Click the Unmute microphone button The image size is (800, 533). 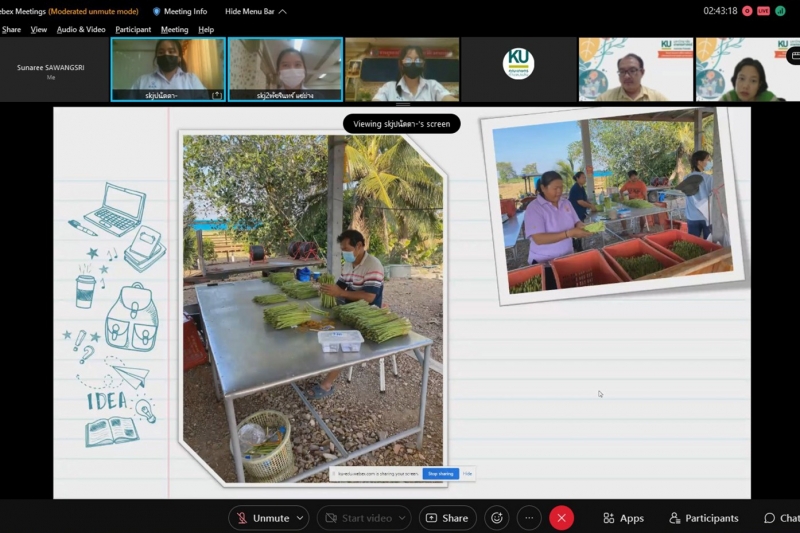(262, 518)
